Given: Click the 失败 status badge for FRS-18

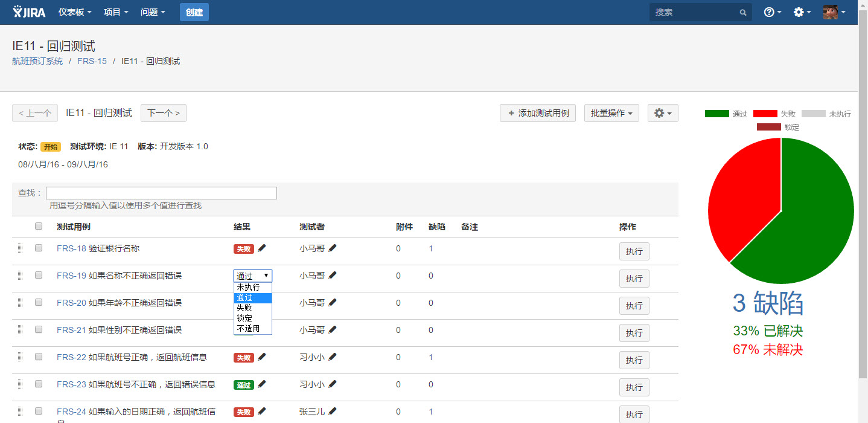Looking at the screenshot, I should click(244, 248).
